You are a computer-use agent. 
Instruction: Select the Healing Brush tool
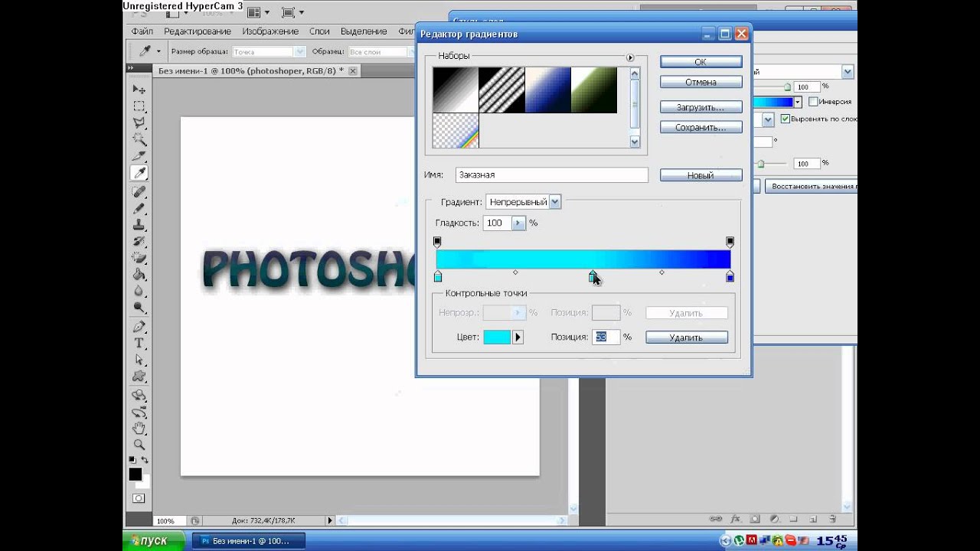coord(139,191)
